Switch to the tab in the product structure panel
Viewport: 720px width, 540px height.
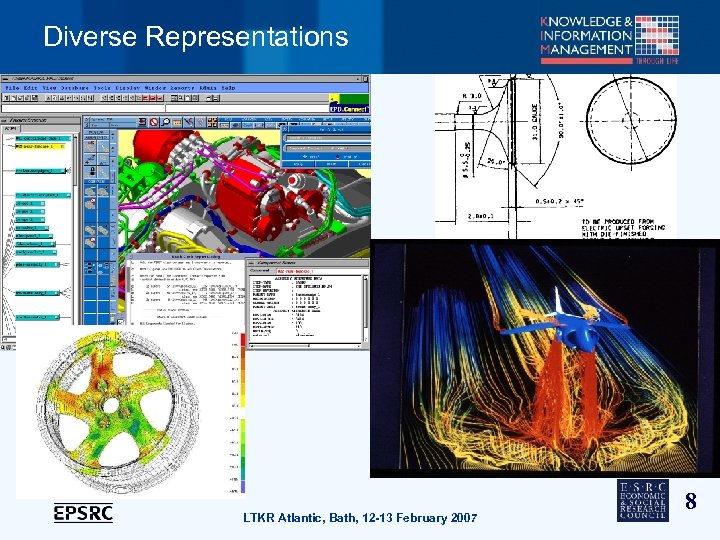click(x=10, y=129)
